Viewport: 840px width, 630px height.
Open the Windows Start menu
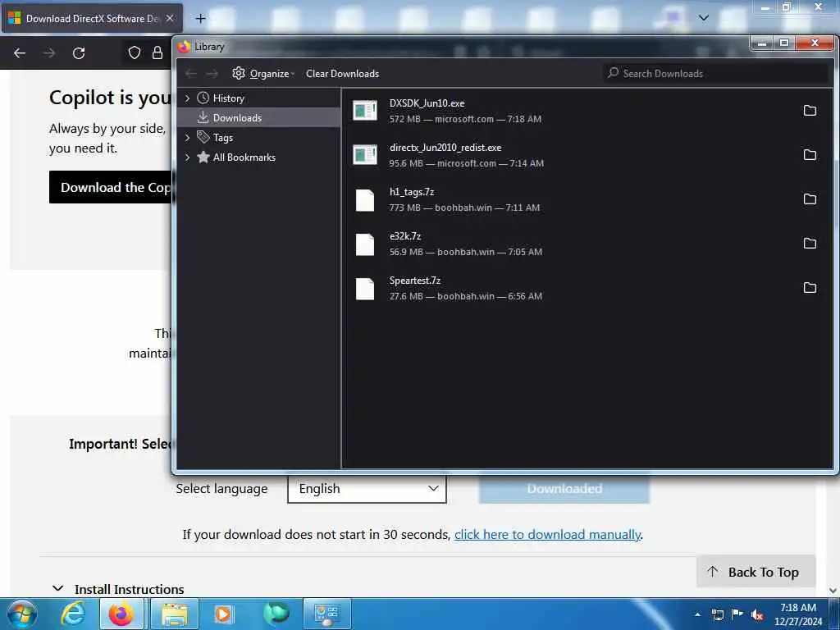click(x=21, y=614)
